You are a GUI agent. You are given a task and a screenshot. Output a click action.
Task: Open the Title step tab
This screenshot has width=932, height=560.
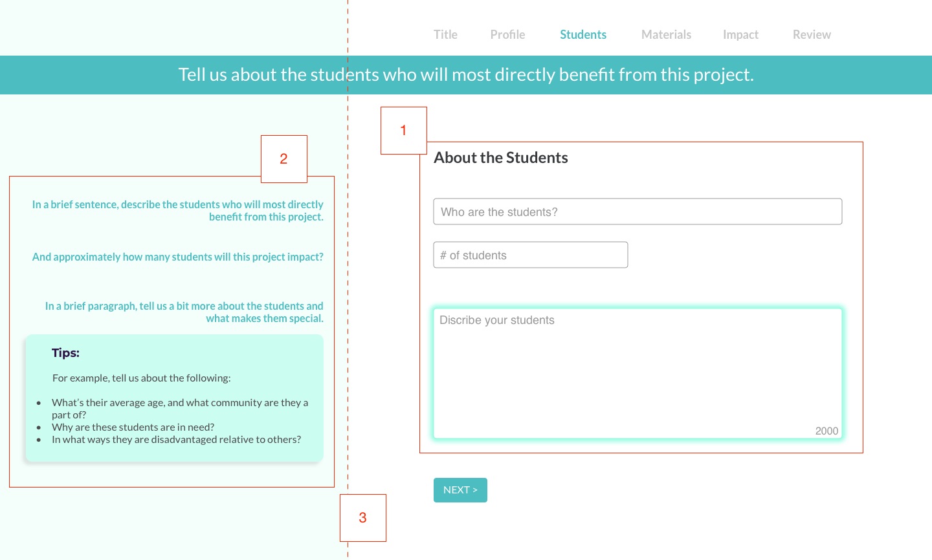coord(445,35)
